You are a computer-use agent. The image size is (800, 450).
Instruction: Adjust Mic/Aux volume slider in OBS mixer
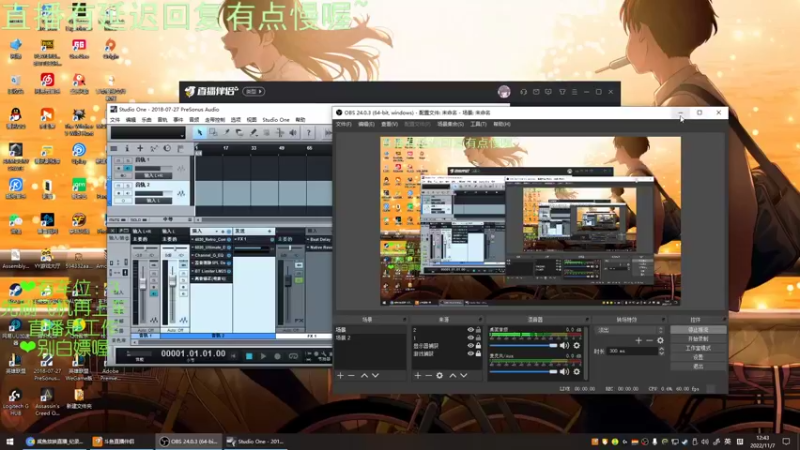point(523,372)
